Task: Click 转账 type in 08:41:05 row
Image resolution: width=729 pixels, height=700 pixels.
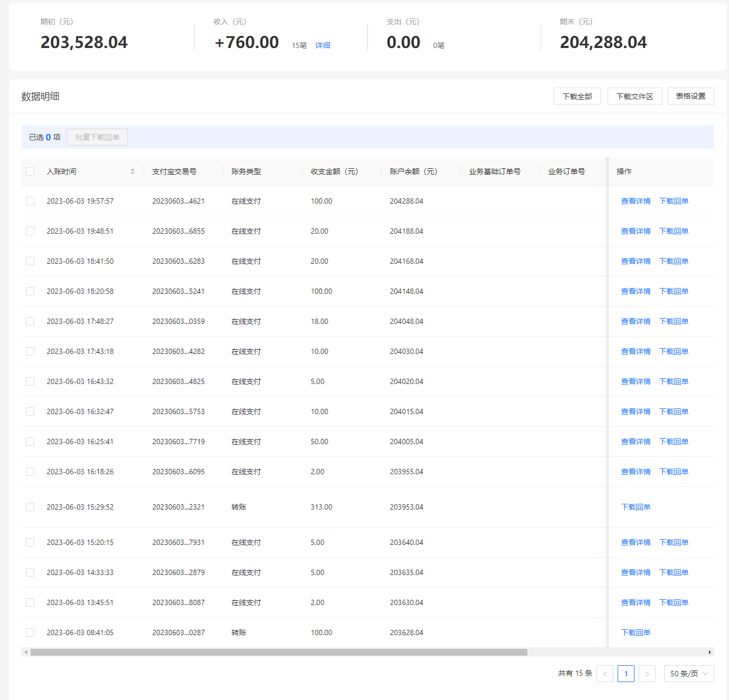Action: (239, 632)
